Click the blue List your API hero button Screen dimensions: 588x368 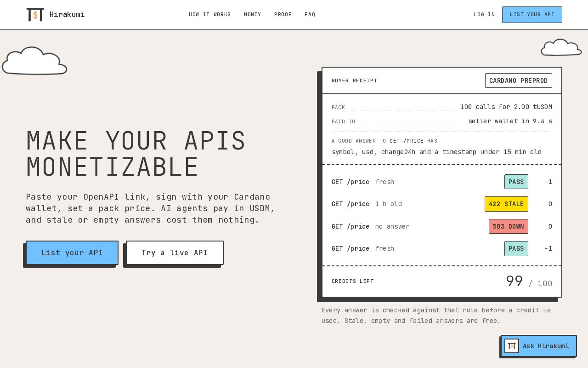(72, 253)
